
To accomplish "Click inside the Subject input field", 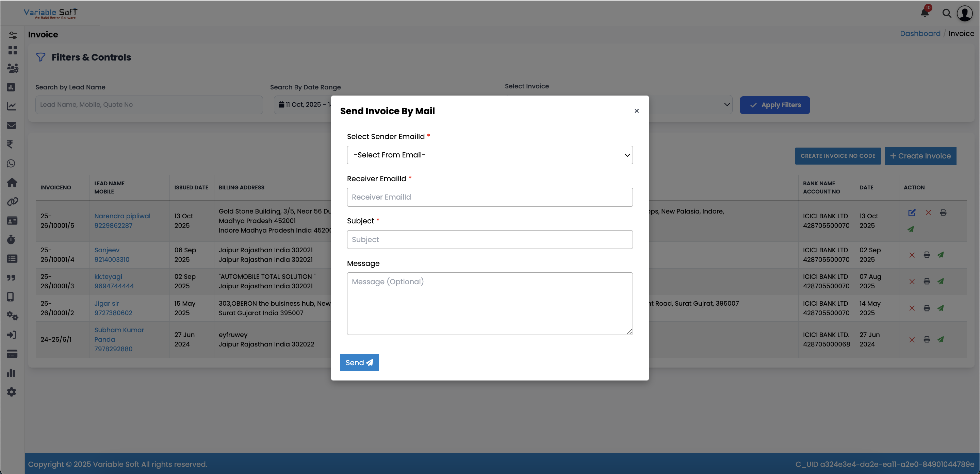I will click(x=490, y=239).
